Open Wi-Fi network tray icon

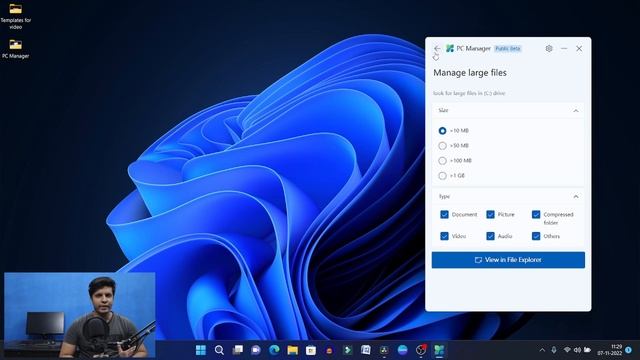pyautogui.click(x=567, y=350)
